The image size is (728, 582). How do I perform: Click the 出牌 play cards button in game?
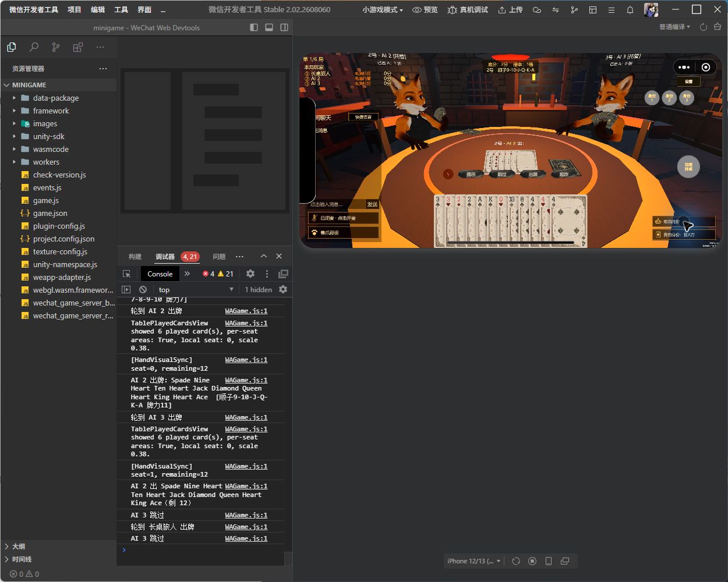coord(533,174)
